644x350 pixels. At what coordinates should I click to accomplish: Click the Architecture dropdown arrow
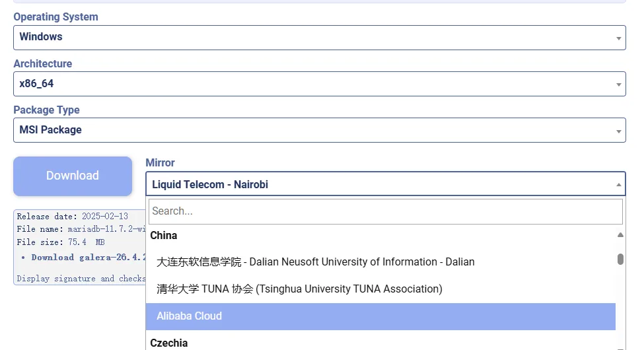(618, 85)
